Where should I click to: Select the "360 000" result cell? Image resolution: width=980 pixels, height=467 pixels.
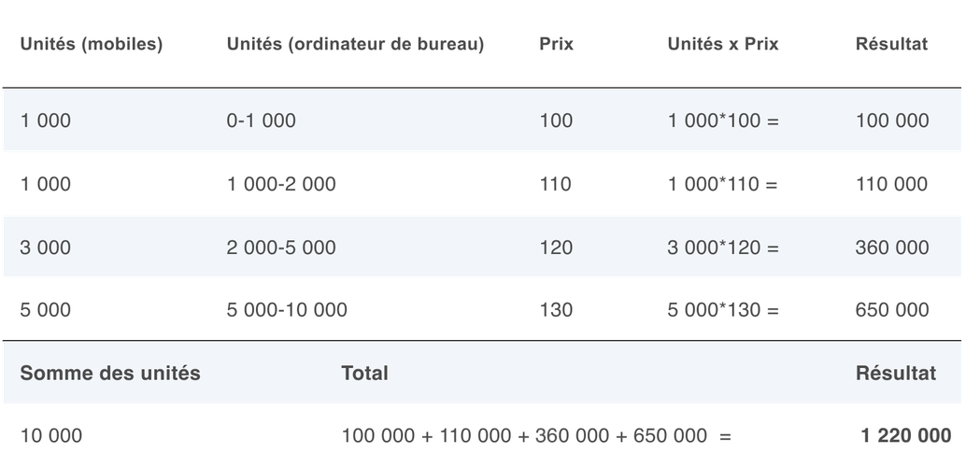[892, 248]
